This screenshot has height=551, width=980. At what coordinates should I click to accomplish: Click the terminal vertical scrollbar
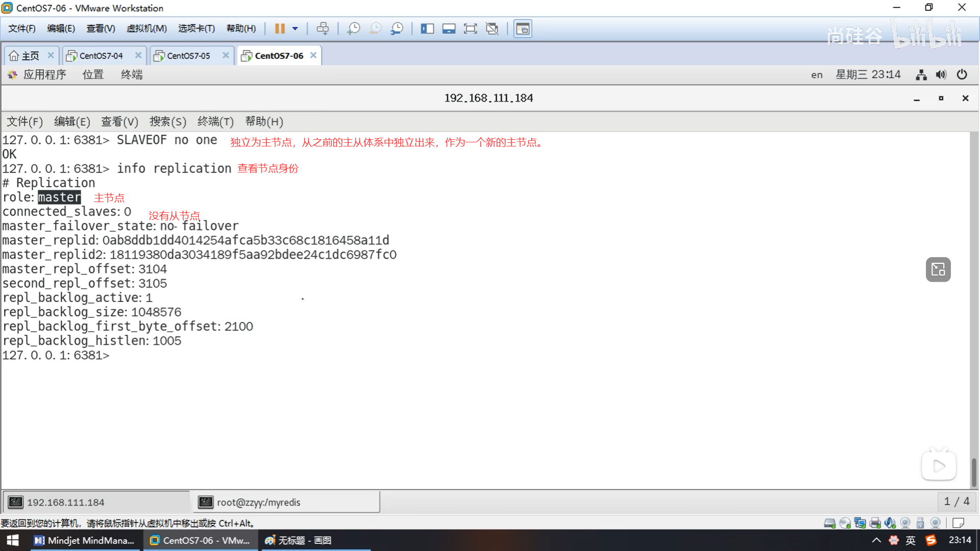click(974, 472)
